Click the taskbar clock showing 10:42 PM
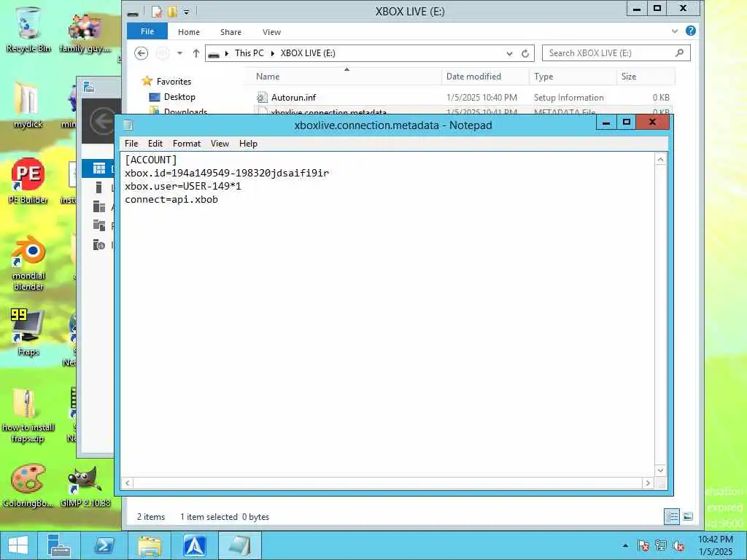Screen dimensions: 747x560 [716, 545]
